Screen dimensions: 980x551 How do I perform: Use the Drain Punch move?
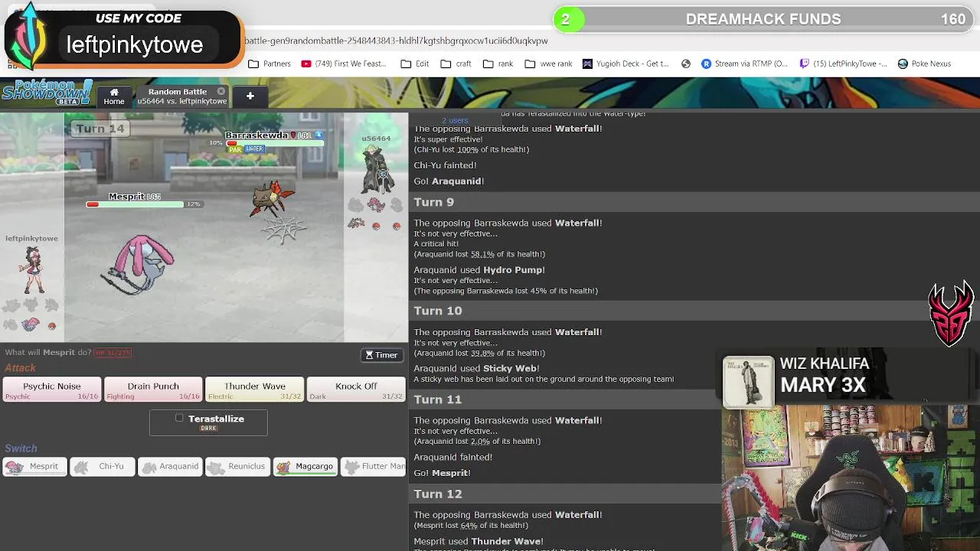(x=153, y=390)
